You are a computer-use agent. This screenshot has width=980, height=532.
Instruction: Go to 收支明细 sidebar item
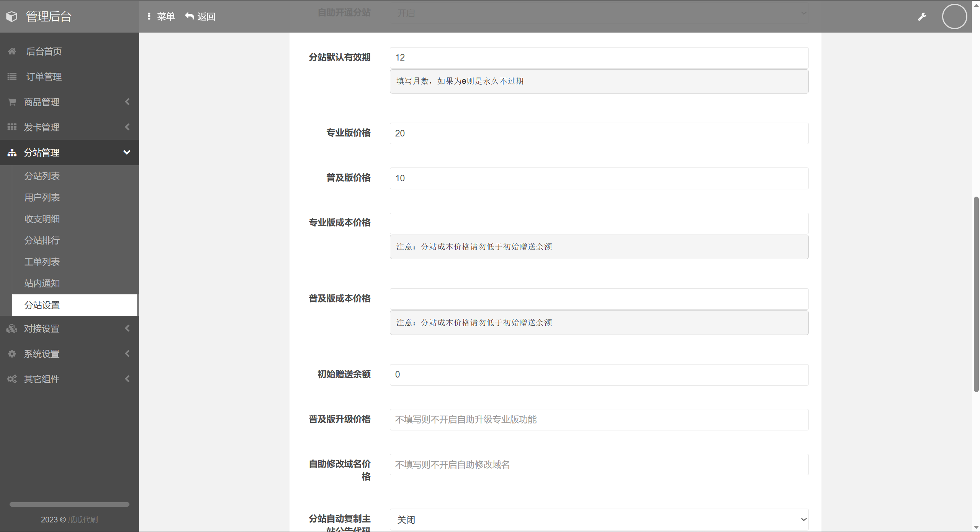(x=42, y=219)
